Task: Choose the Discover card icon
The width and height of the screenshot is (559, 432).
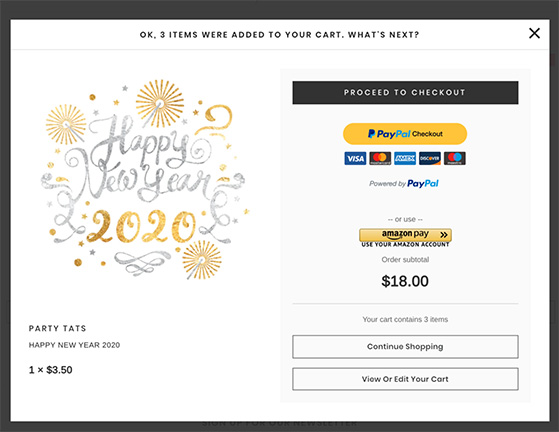Action: pos(430,158)
